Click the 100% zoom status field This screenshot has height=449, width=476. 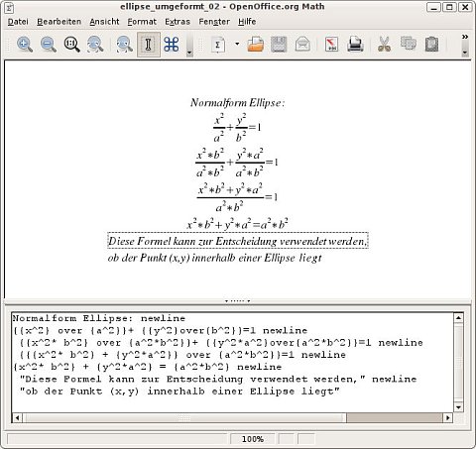(x=253, y=439)
